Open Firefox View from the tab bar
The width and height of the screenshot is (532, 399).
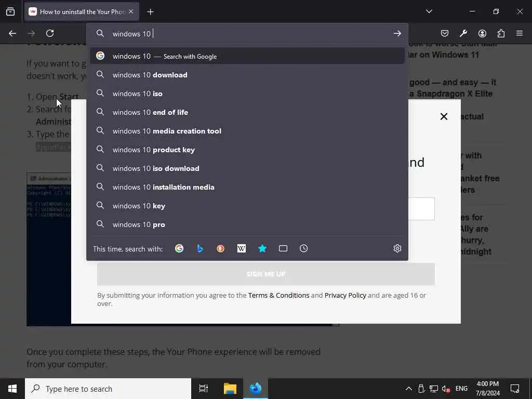(x=10, y=12)
